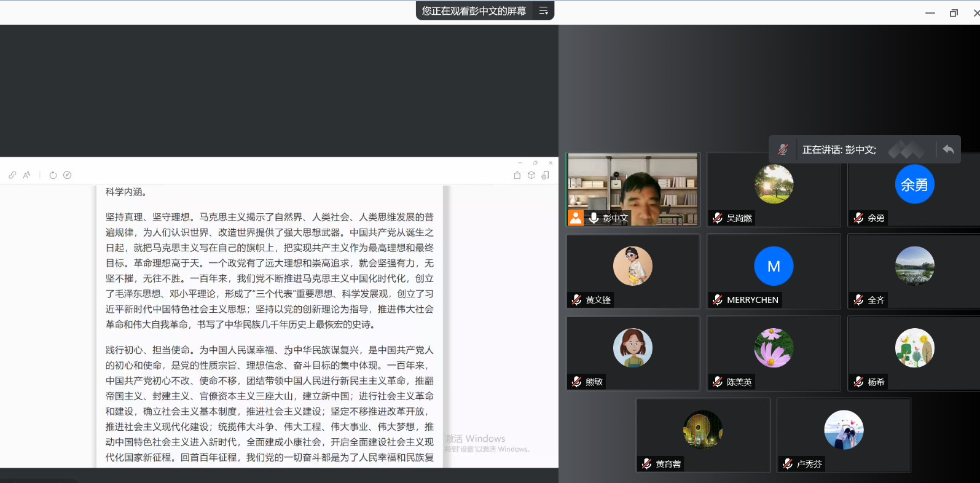Click the compass icon in document toolbar

(67, 175)
